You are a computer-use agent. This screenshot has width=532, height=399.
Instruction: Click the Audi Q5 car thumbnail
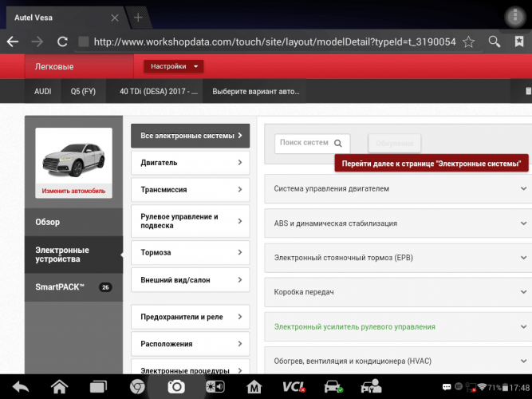click(x=73, y=160)
